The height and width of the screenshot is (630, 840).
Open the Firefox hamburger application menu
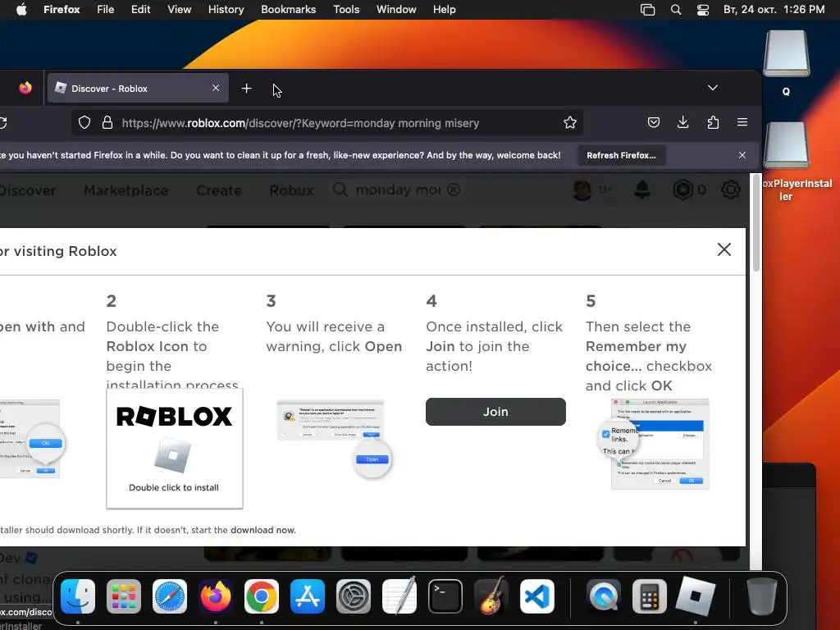(x=742, y=123)
